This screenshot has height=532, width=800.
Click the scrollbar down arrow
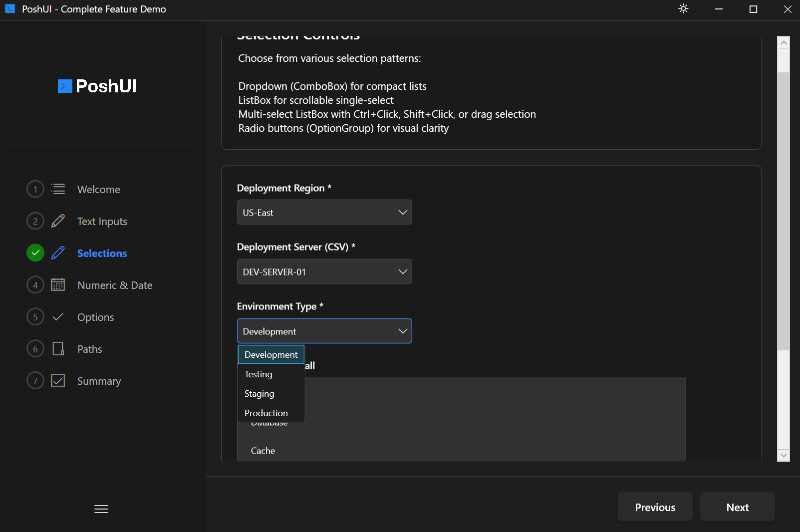[784, 455]
